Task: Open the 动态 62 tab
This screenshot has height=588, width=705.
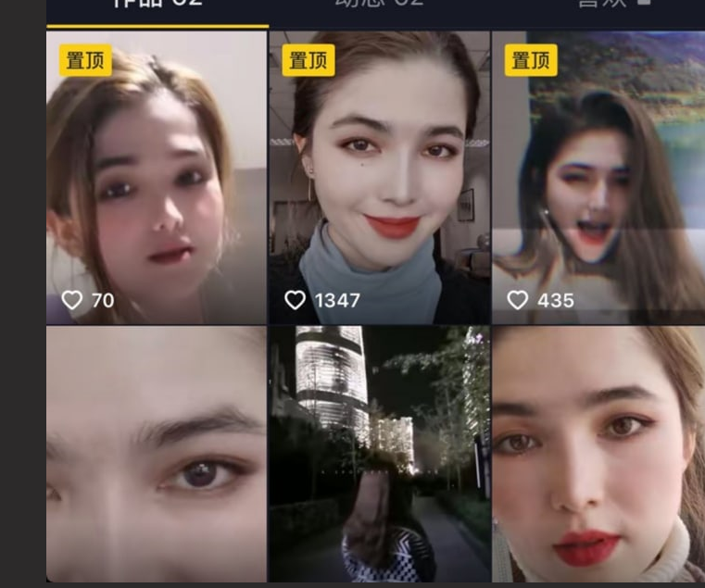Action: pos(378,5)
